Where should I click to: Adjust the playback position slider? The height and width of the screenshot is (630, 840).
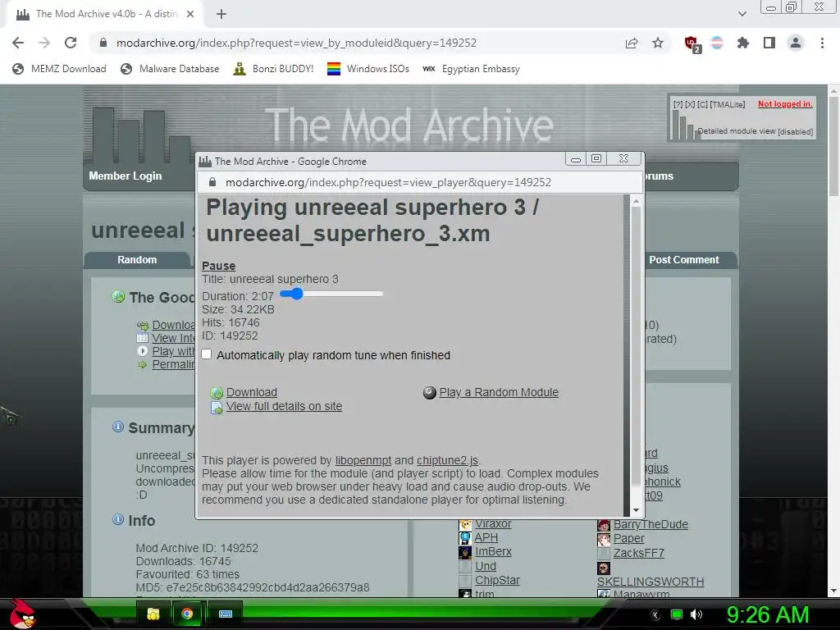click(x=331, y=294)
